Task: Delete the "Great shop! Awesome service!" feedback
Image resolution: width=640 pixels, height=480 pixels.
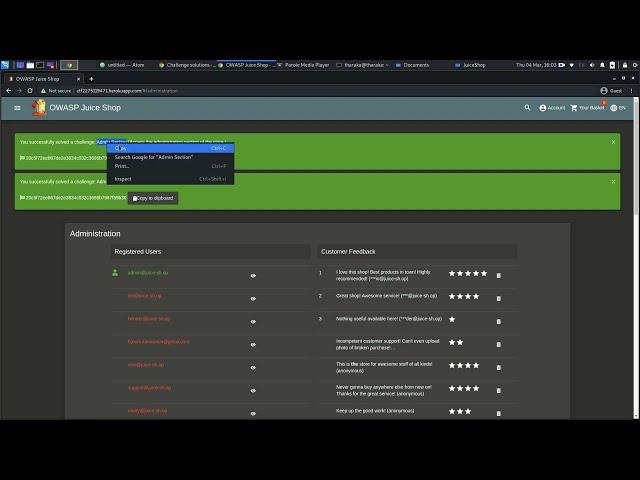Action: click(498, 299)
